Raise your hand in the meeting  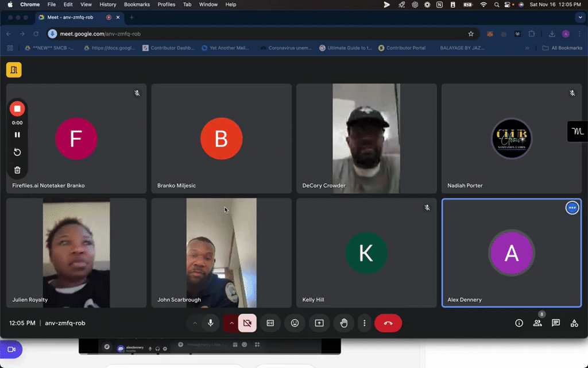click(343, 323)
